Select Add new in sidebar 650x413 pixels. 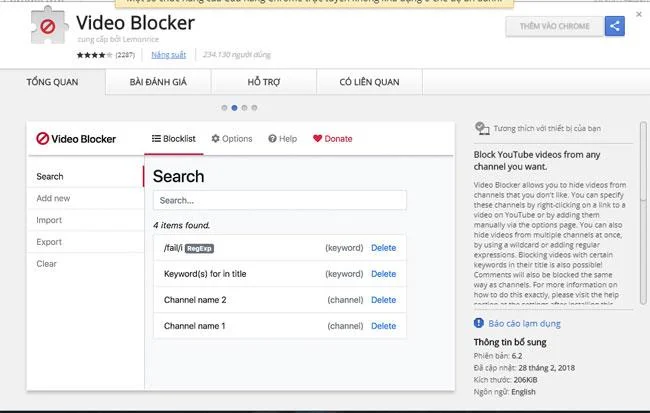pyautogui.click(x=53, y=198)
